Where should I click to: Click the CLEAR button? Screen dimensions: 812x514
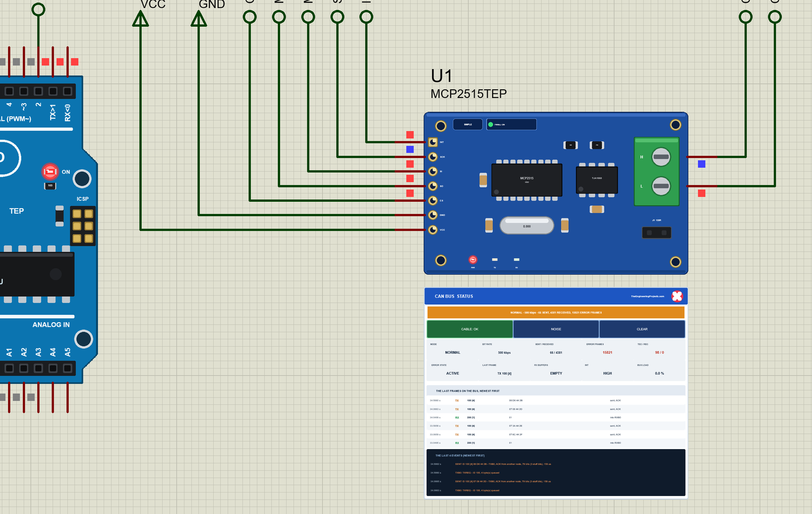tap(642, 329)
